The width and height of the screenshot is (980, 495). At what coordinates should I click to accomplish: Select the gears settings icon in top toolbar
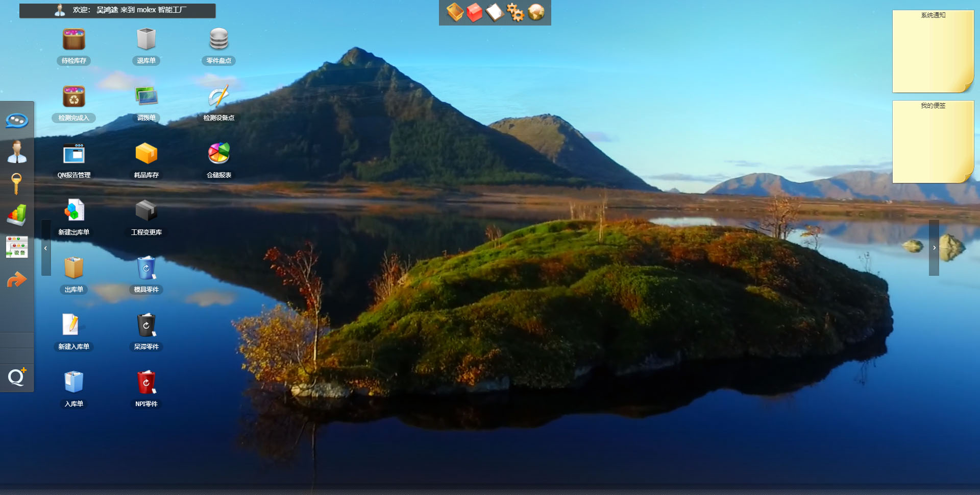[515, 12]
